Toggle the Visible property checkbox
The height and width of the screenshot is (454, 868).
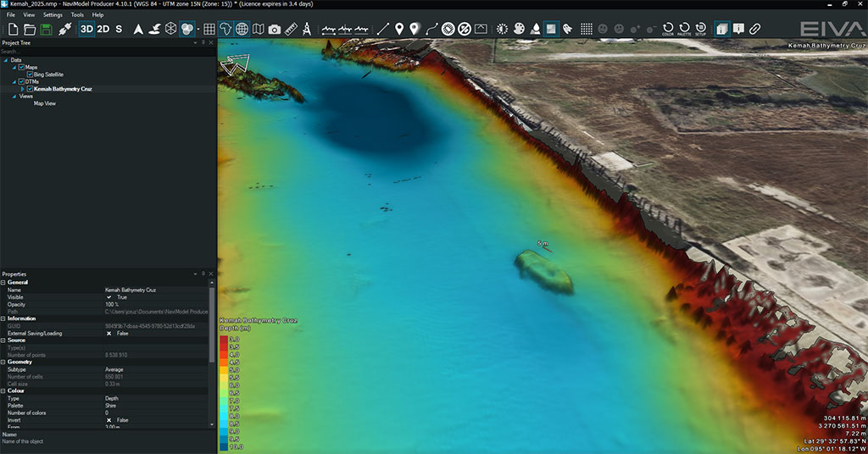tap(108, 297)
